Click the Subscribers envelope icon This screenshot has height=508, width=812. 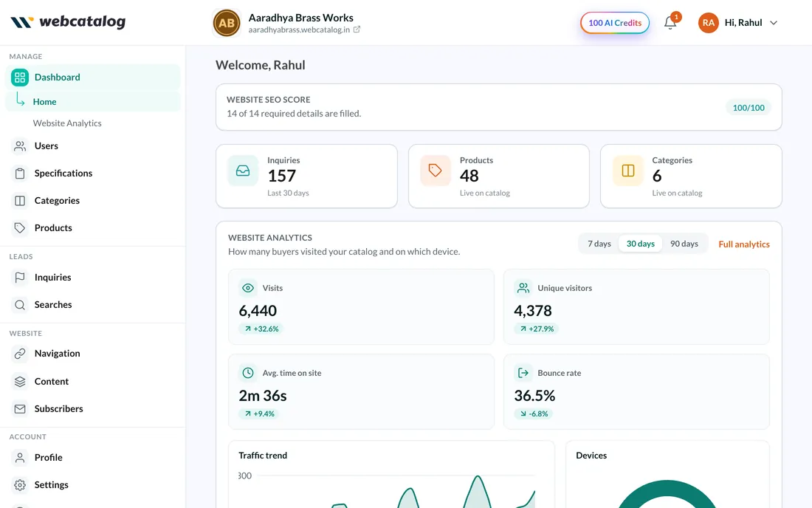coord(20,409)
